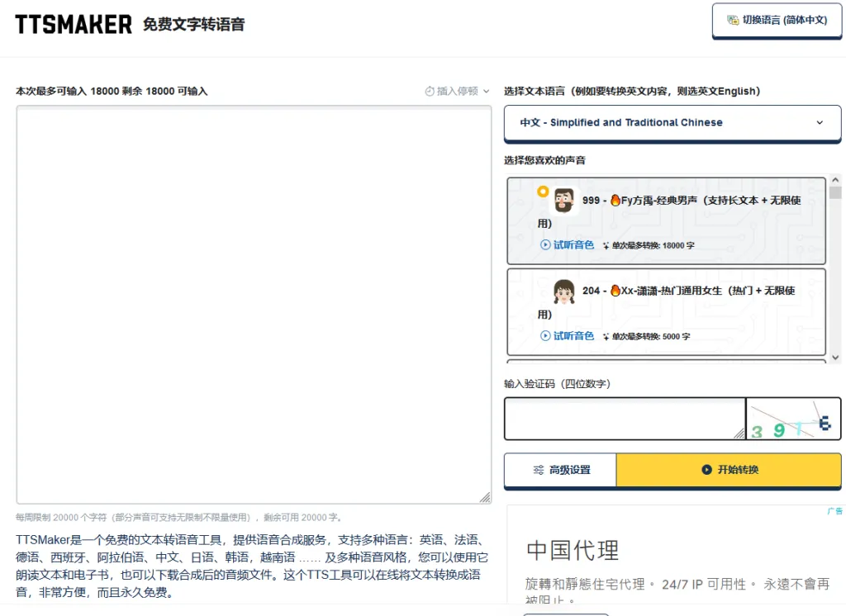Click the play icon in 开始转换
Viewport: 846px width, 616px height.
pyautogui.click(x=706, y=470)
